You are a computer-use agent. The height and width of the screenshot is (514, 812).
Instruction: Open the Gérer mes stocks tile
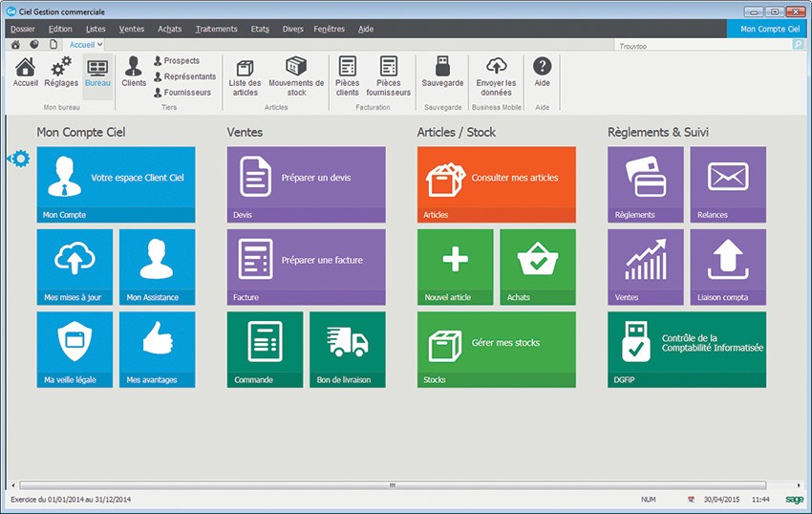(x=497, y=349)
